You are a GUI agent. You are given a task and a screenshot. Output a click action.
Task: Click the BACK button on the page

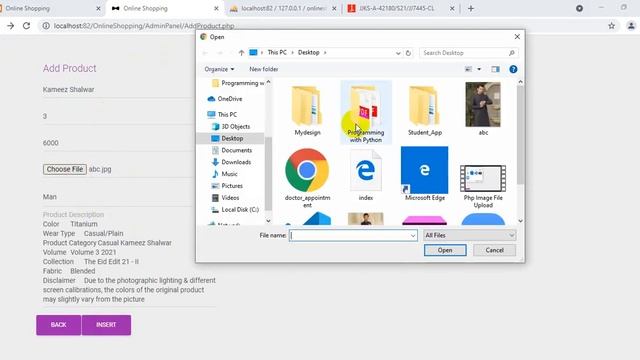pos(58,325)
